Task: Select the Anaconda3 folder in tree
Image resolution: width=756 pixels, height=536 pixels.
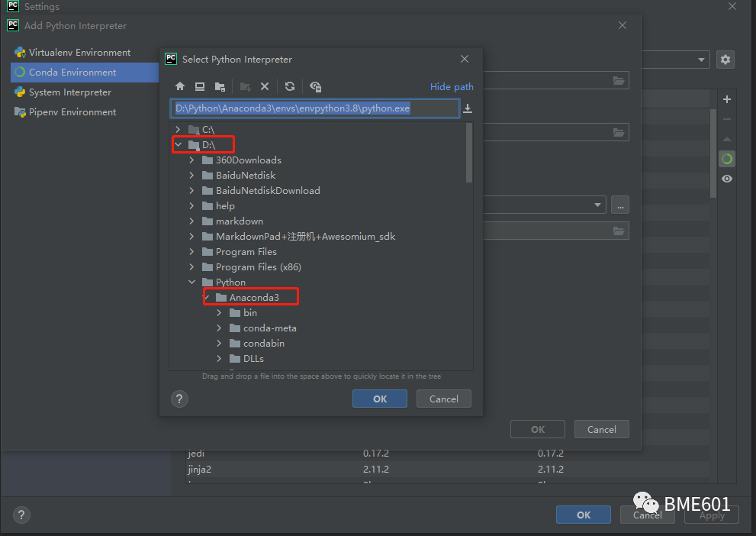Action: tap(254, 297)
